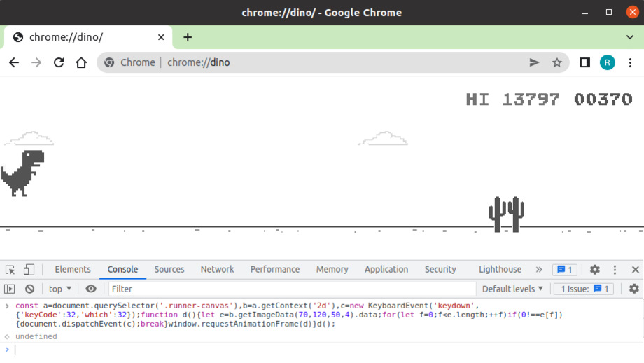Viewport: 644px width, 363px height.
Task: Go back with the browser back arrow
Action: (x=14, y=62)
